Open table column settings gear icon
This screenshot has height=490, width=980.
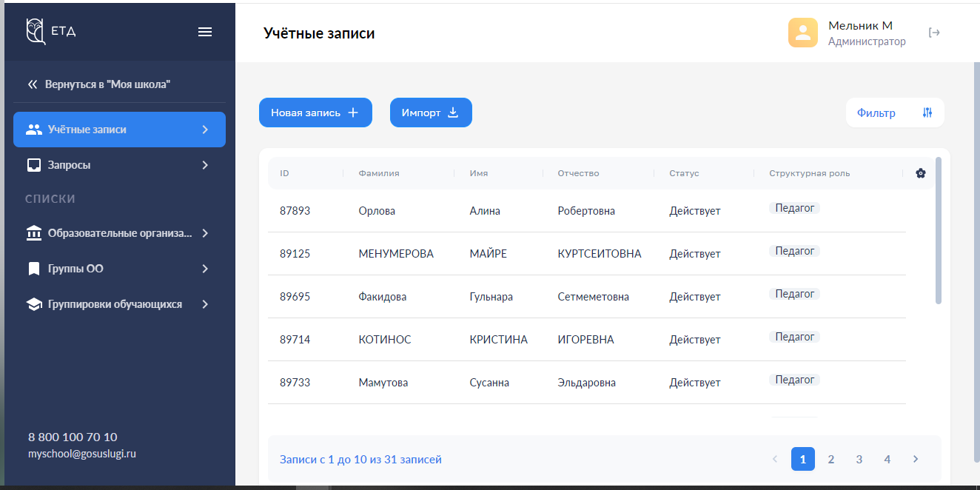(920, 173)
